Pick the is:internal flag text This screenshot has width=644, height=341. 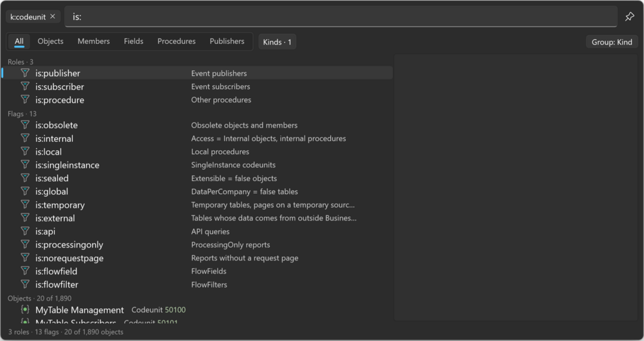click(54, 139)
